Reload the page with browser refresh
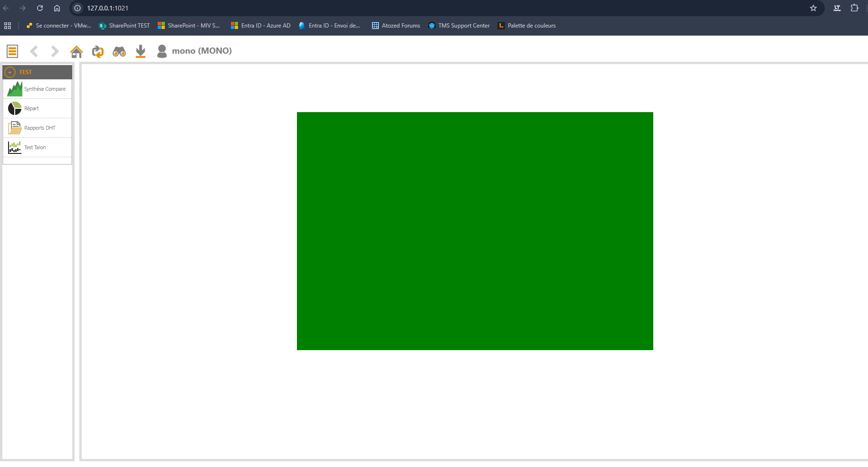 40,8
